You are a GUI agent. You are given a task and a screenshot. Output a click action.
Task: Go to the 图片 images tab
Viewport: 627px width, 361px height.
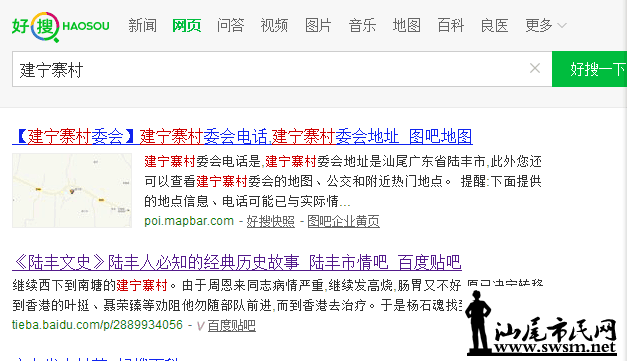coord(318,26)
